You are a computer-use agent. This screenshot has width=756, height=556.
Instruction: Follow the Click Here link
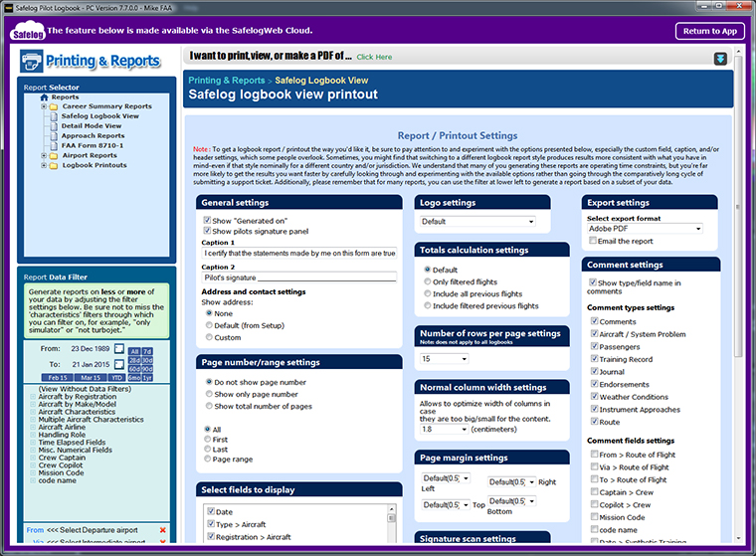click(x=374, y=58)
